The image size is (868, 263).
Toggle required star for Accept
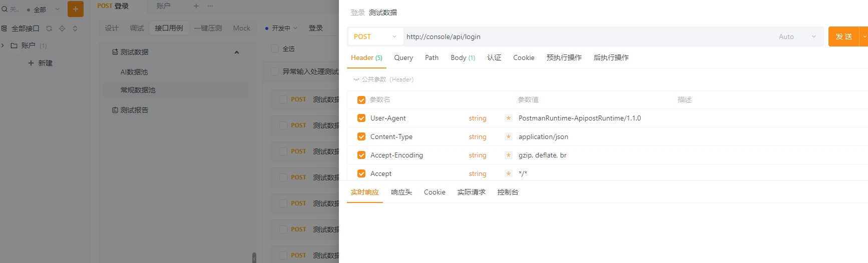click(509, 173)
